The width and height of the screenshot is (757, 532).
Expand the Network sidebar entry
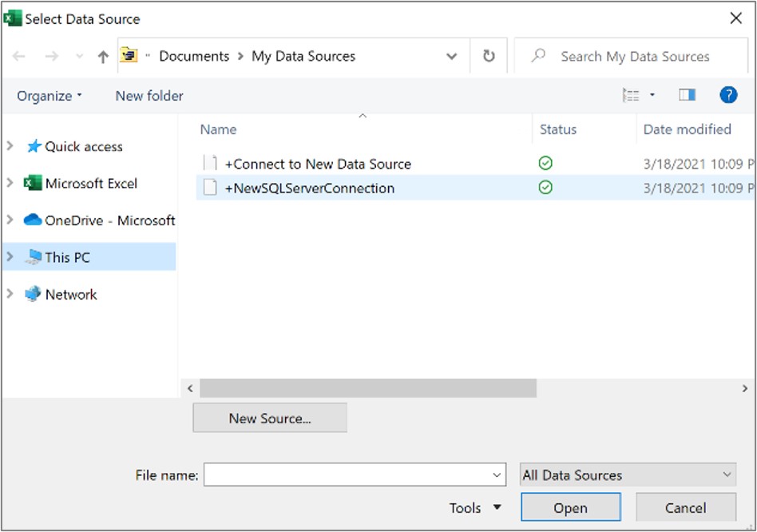coord(11,294)
